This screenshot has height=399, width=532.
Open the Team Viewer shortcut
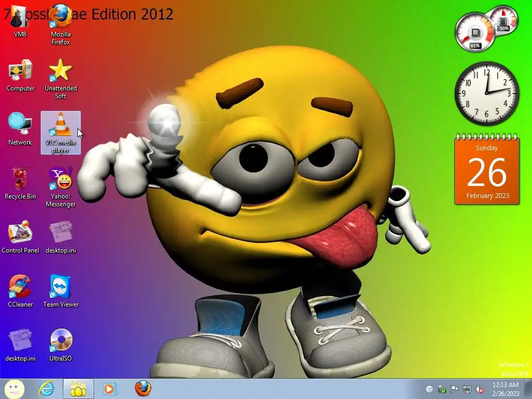[x=60, y=291]
